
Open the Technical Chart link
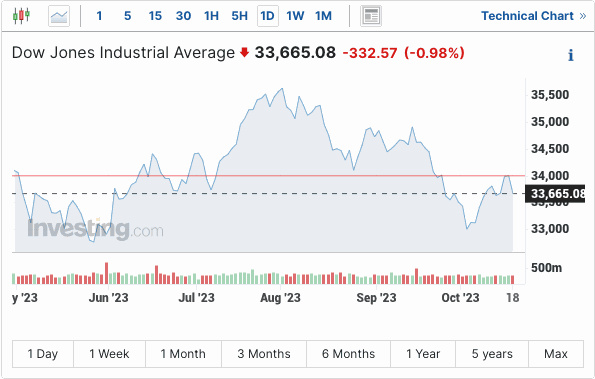click(x=534, y=16)
